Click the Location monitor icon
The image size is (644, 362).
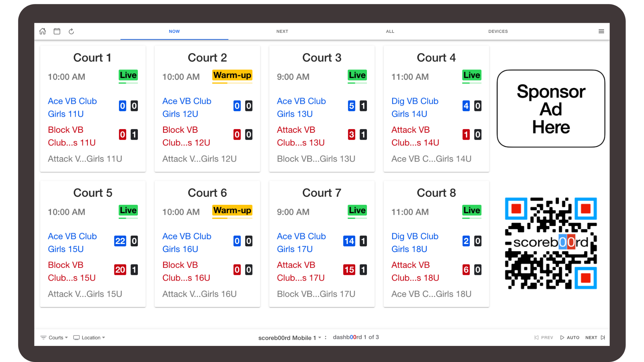76,338
